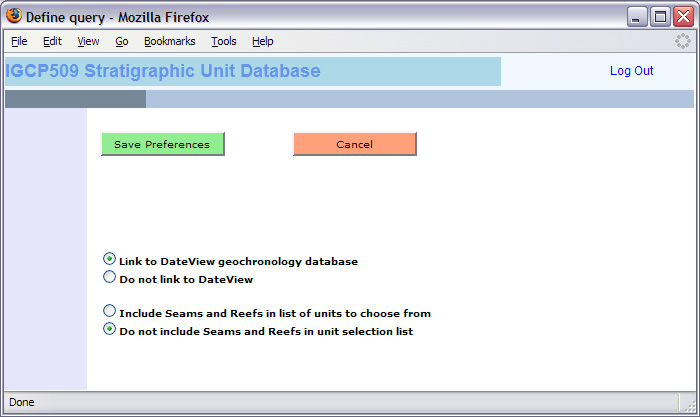Viewport: 700px width, 417px height.
Task: Click the orange Cancel button
Action: click(x=355, y=144)
